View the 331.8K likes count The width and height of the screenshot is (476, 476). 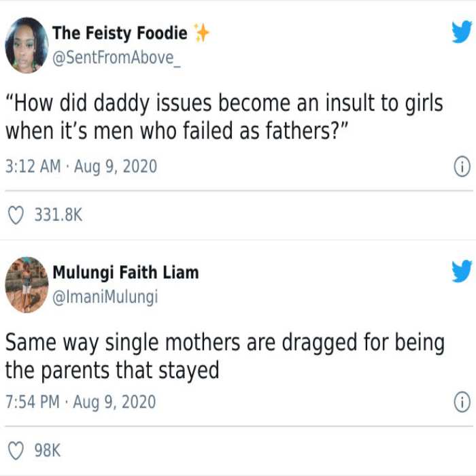pos(58,215)
